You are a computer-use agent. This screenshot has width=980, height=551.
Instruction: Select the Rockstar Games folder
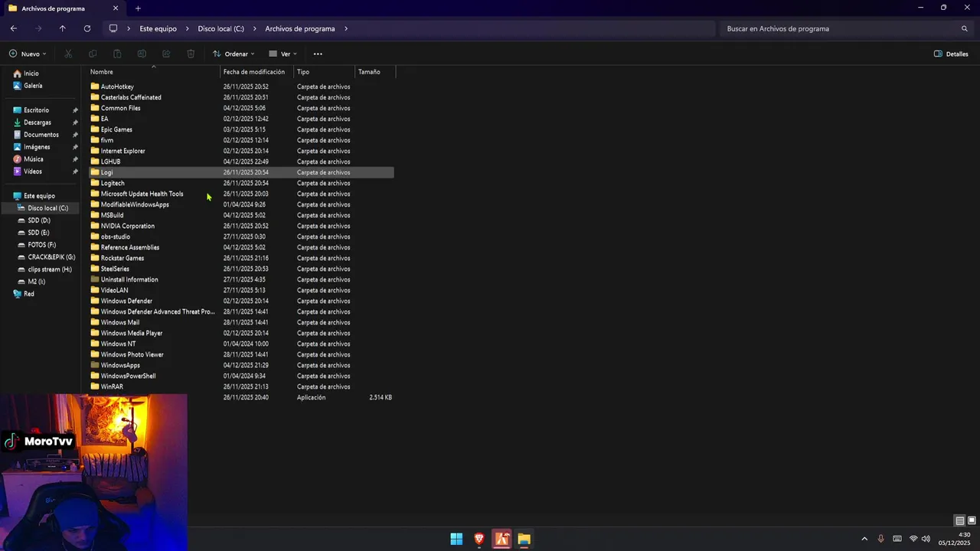[x=122, y=258]
